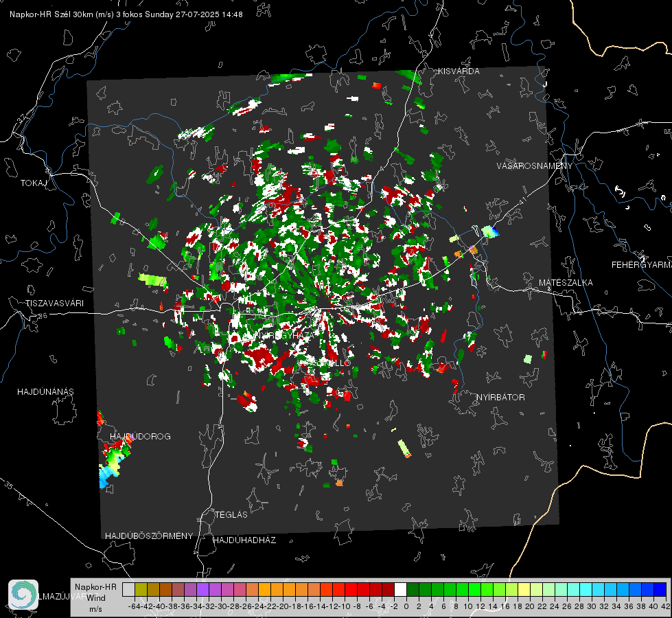Click the 'Wind' legend label
Screen dimensions: 672x618
[95, 598]
